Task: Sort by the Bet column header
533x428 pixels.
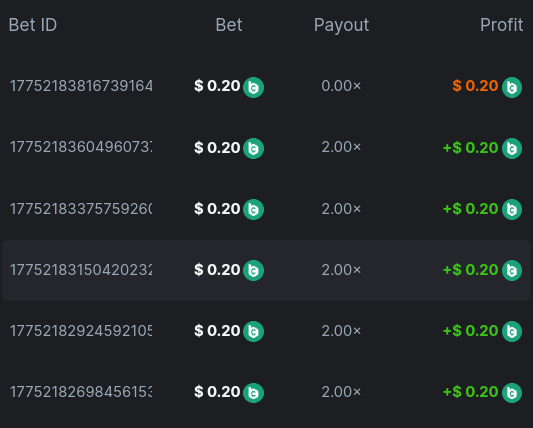Action: [229, 25]
